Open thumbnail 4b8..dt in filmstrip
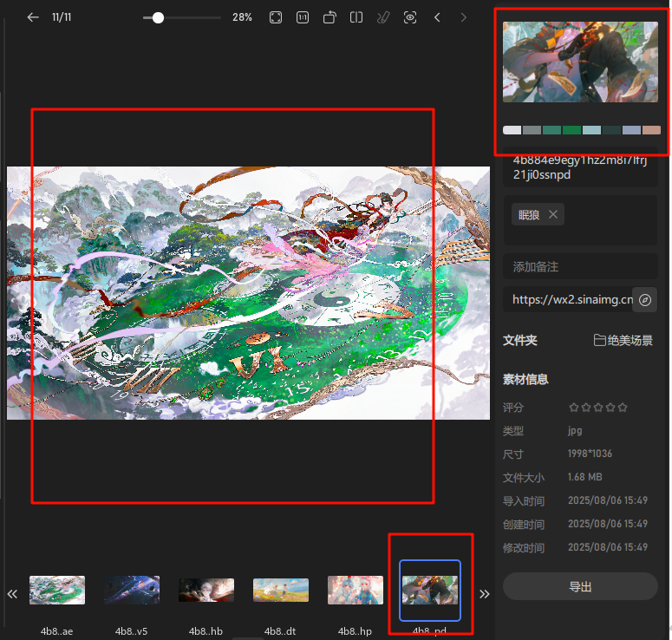 [281, 590]
